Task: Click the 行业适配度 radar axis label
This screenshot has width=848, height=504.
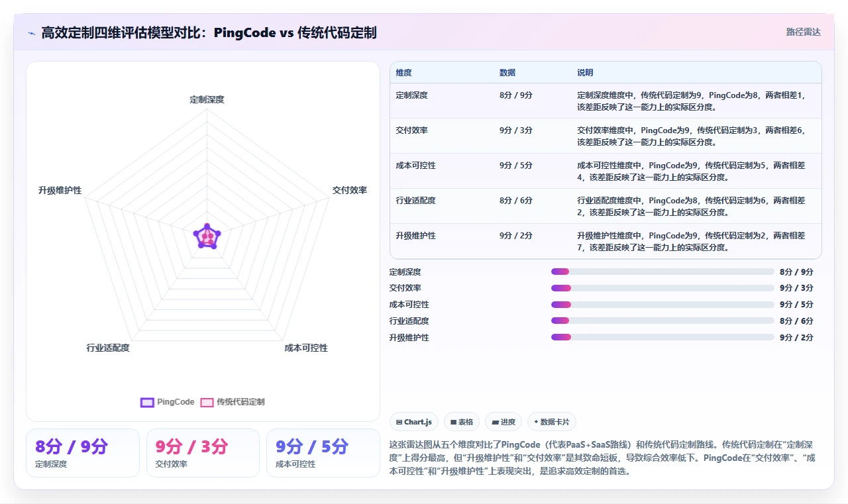Action: coord(108,348)
